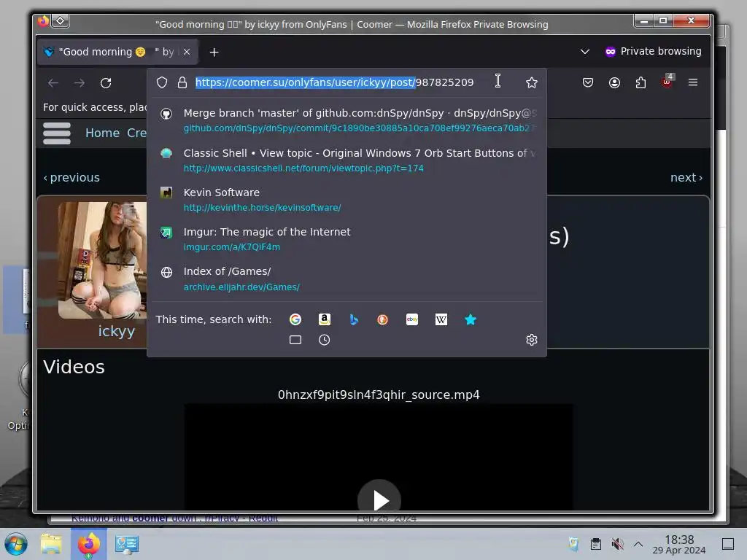The image size is (747, 560).
Task: Open the control panel taskbar app
Action: [127, 544]
